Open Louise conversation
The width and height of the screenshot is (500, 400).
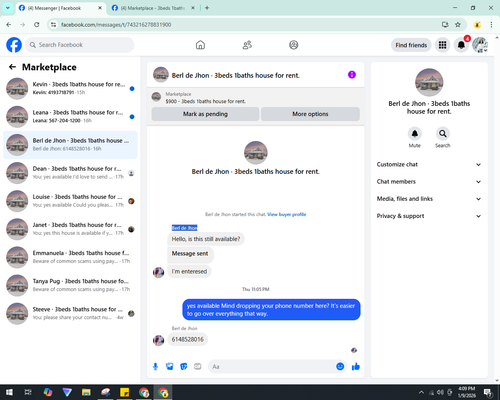pos(70,201)
